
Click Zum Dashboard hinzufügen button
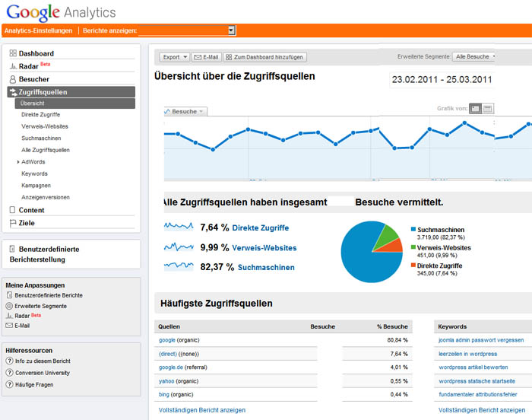[265, 57]
